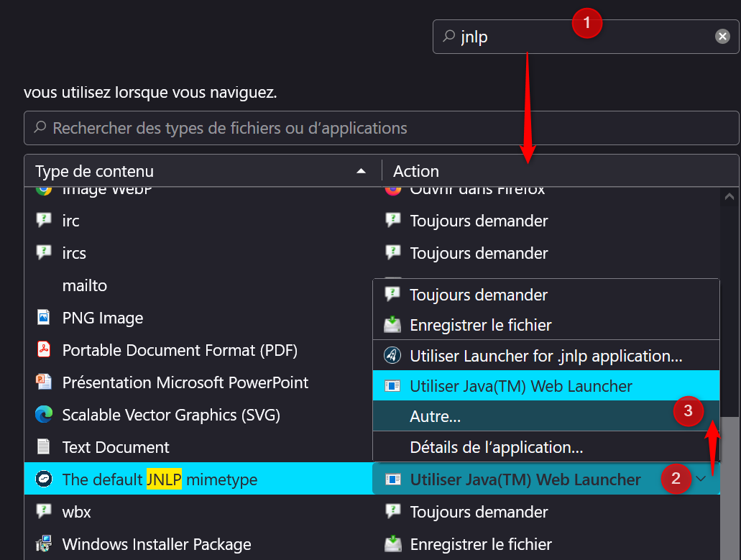Select 'Toujours demander' in dropdown menu
Viewport: 741px width, 560px height.
478,295
